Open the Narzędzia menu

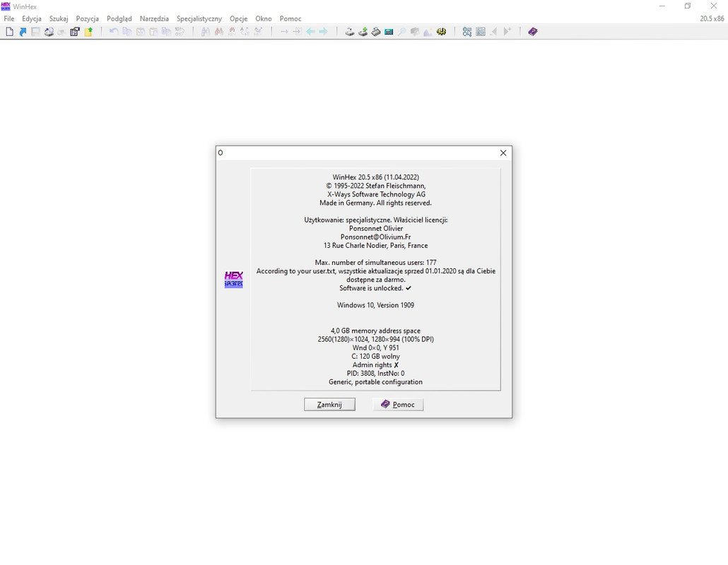(x=154, y=18)
